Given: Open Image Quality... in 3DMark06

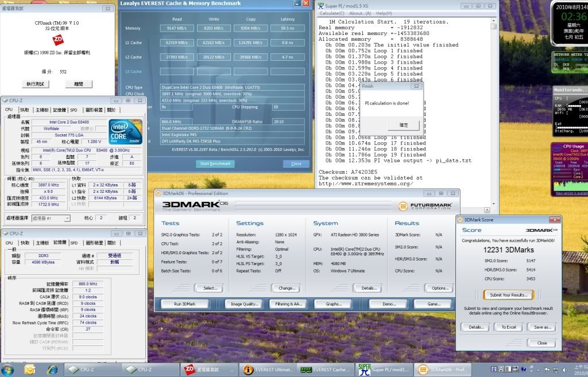Looking at the screenshot, I should [243, 304].
